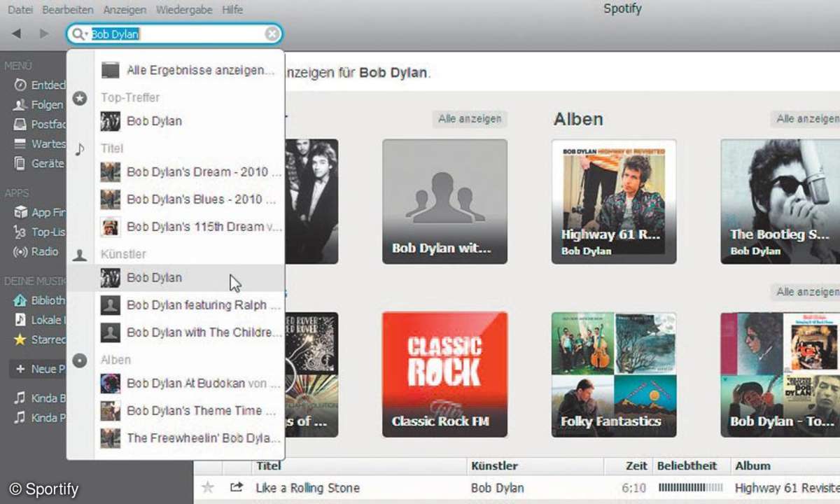
Task: Sort tracks by Zeit column header
Action: click(636, 465)
